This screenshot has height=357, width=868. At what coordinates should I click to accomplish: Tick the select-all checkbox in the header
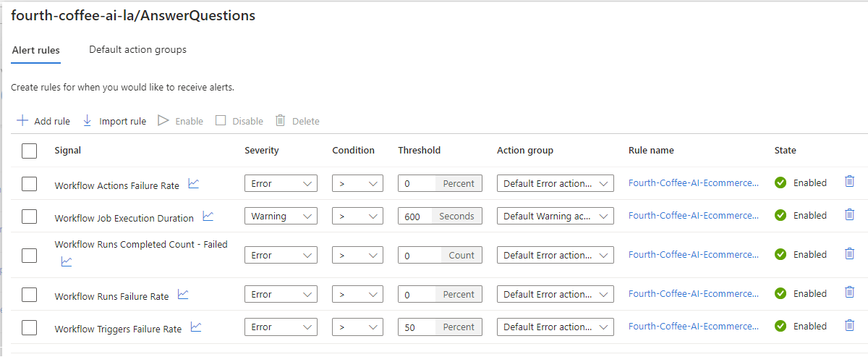(29, 151)
